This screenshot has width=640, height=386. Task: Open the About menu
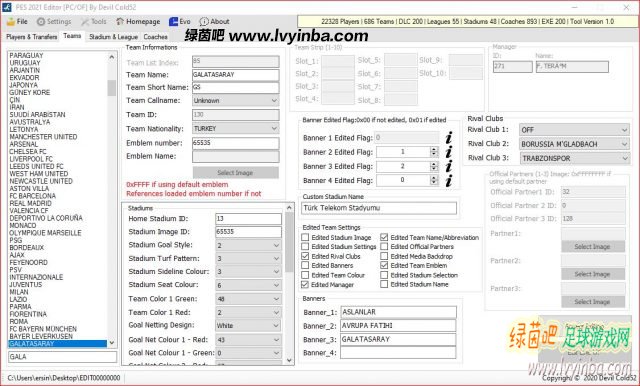(x=214, y=22)
